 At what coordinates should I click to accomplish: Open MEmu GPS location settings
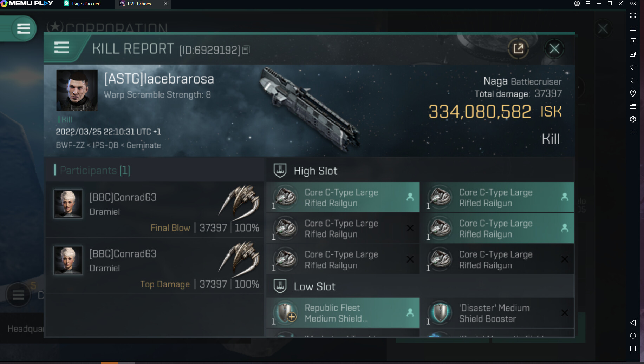(633, 93)
